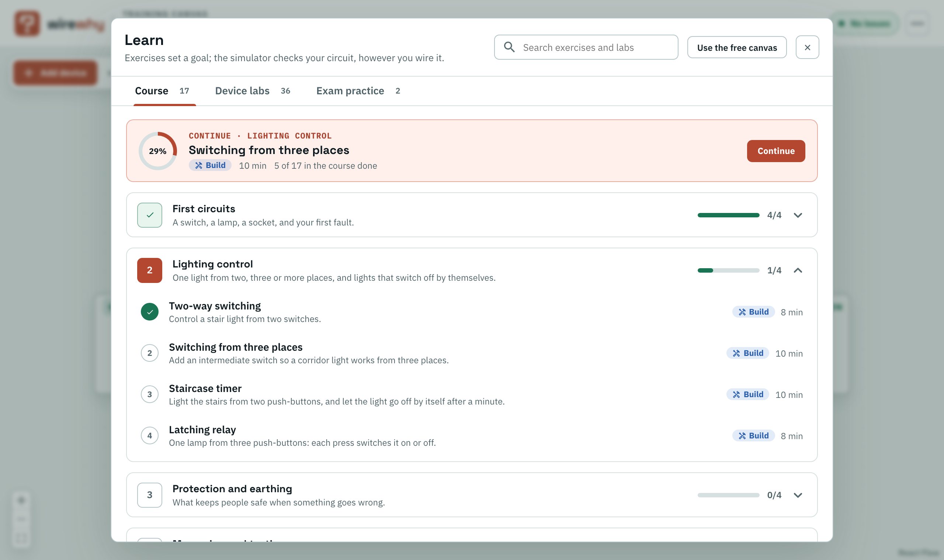
Task: Open the Latching relay exercise title
Action: 202,430
